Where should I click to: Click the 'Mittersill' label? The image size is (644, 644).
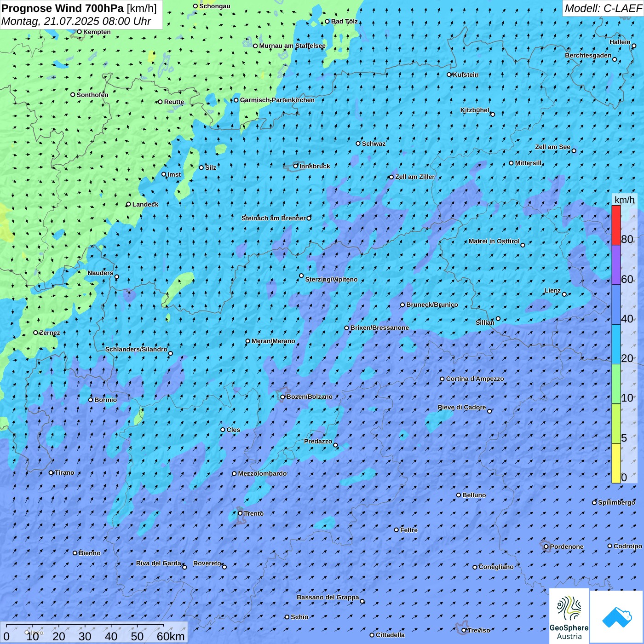tap(529, 163)
